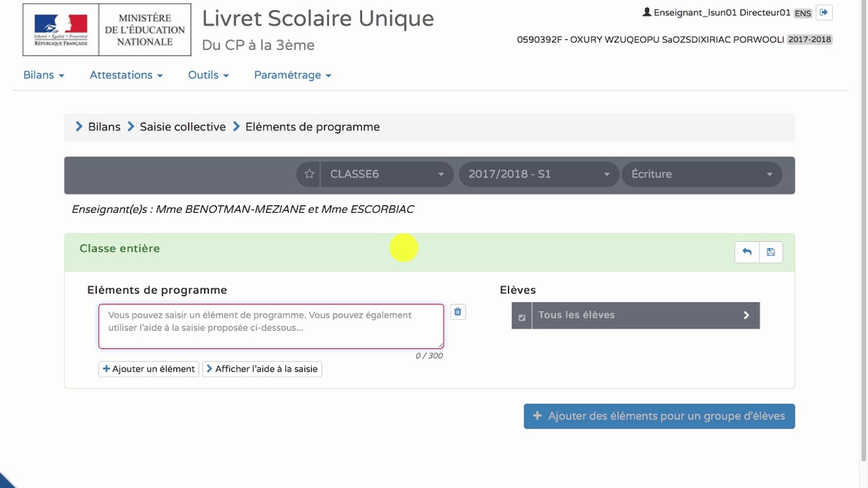The width and height of the screenshot is (868, 488).
Task: Open the Attestations menu
Action: pyautogui.click(x=126, y=75)
